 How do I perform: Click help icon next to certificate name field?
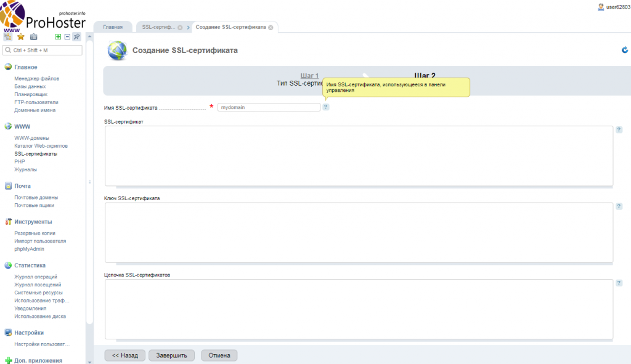click(x=326, y=107)
